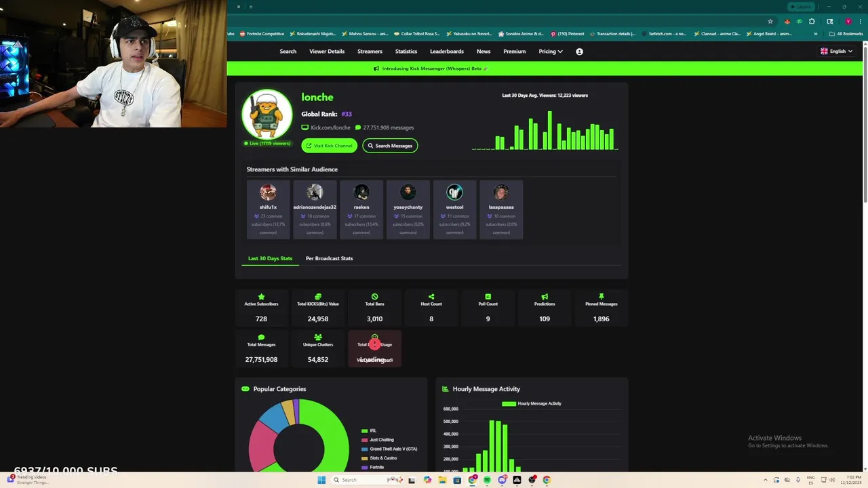The height and width of the screenshot is (488, 868).
Task: Open the Search nav item
Action: point(288,52)
